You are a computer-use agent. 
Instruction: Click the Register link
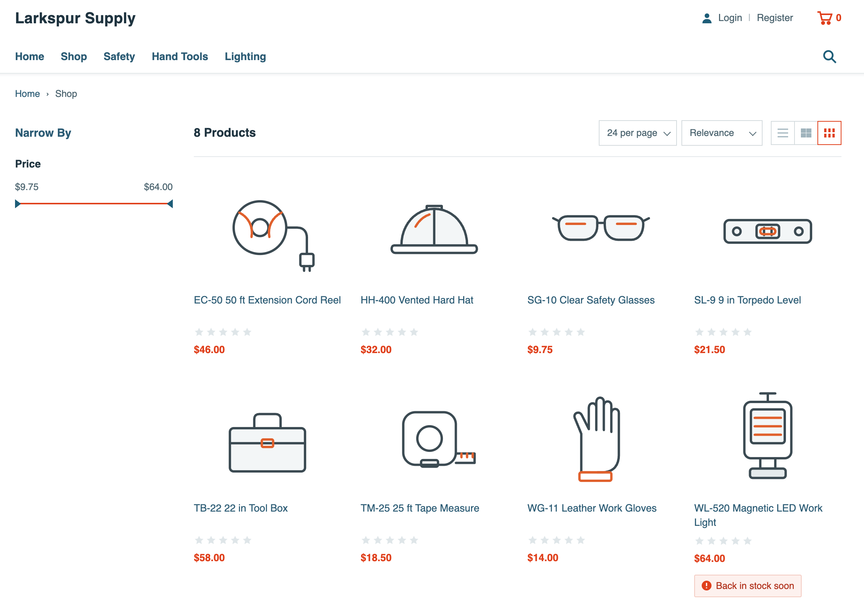[x=775, y=18]
